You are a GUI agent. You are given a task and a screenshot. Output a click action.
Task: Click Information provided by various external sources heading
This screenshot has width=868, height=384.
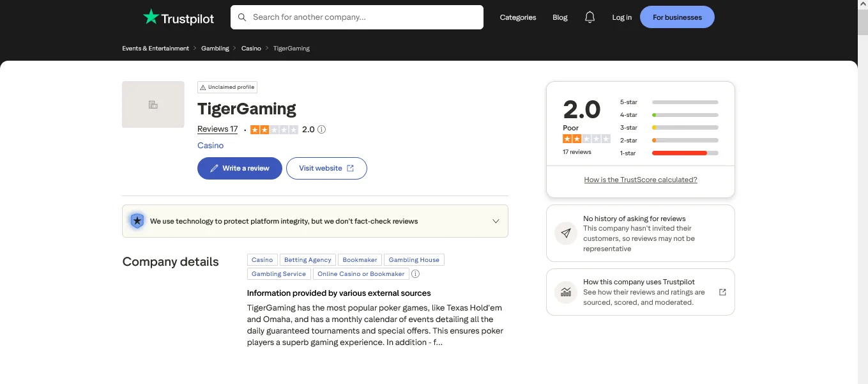(x=339, y=293)
